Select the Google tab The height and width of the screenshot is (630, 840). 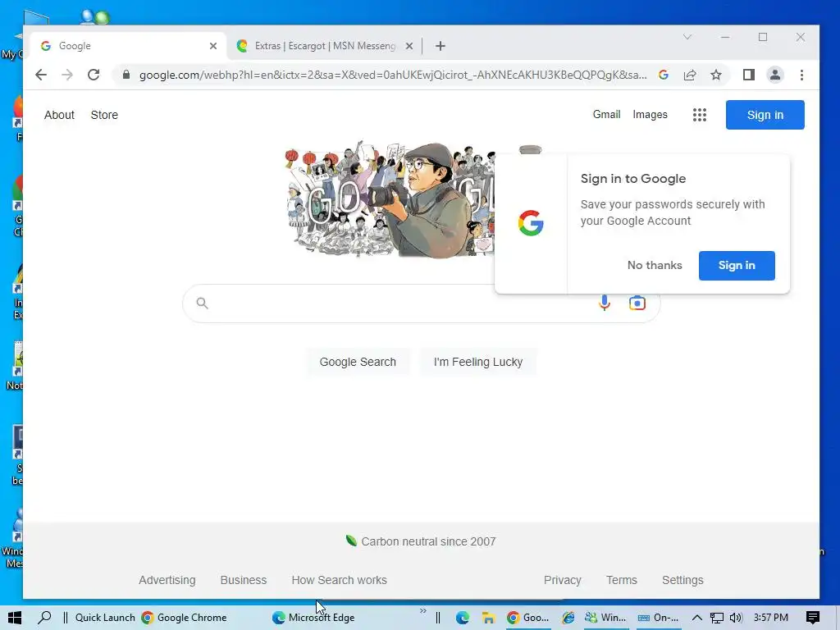tap(127, 46)
